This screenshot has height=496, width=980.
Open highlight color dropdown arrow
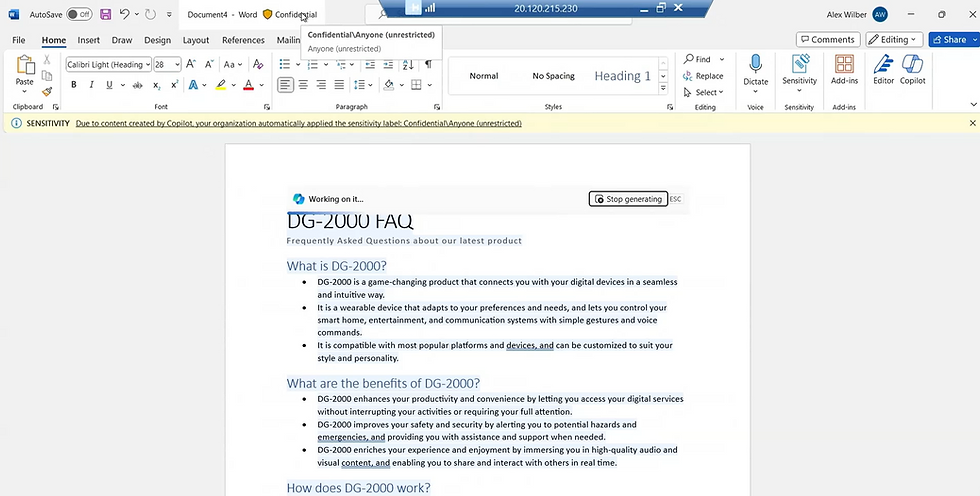pos(234,85)
